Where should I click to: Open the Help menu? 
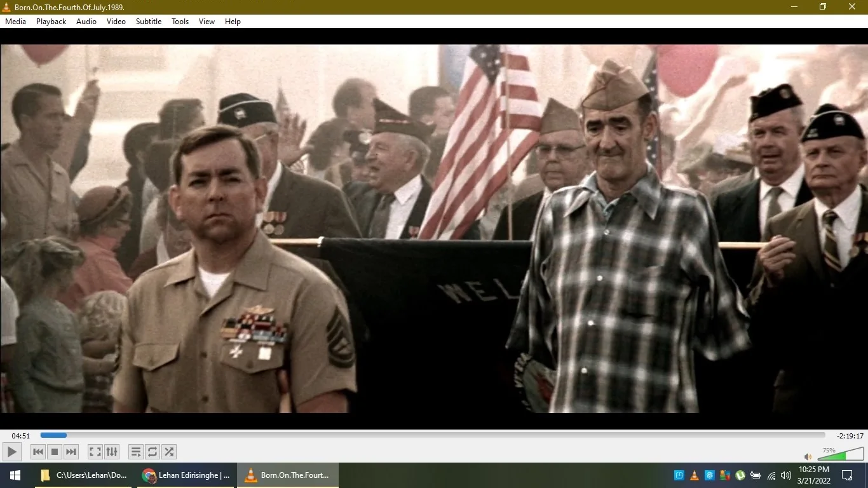coord(233,21)
